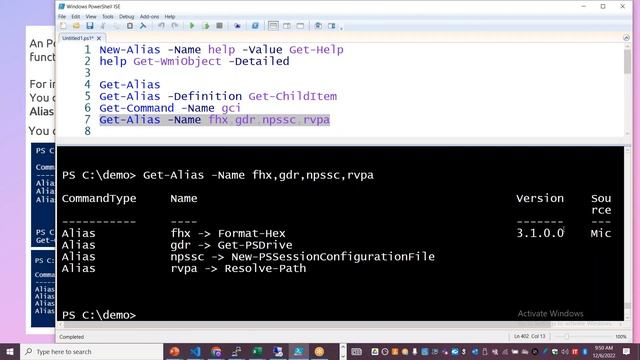
Task: Click the script editor vertical scrollbar thumb
Action: coord(627,61)
